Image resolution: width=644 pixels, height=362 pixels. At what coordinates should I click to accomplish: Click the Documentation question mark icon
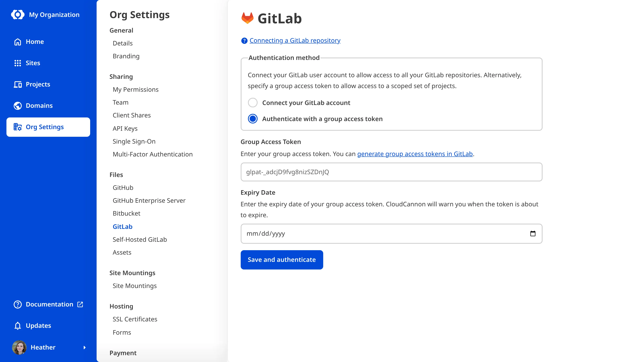(18, 304)
